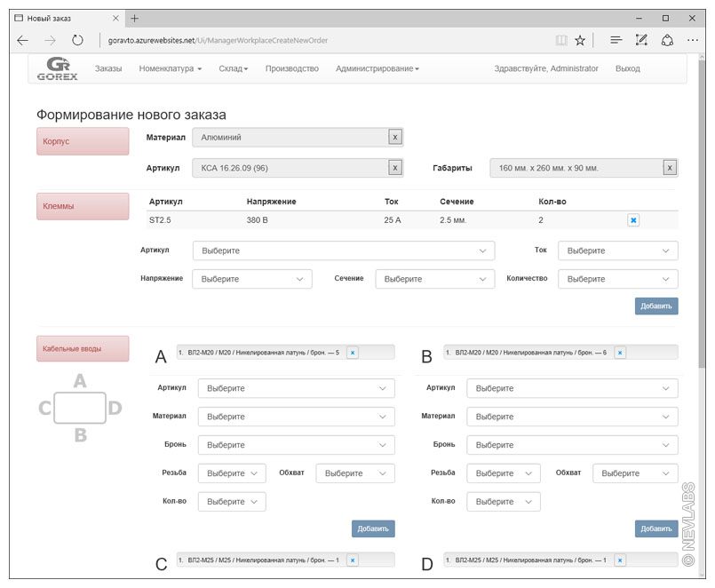Viewport: 715px width, 588px height.
Task: Open side A Материал dropdown
Action: click(x=296, y=417)
